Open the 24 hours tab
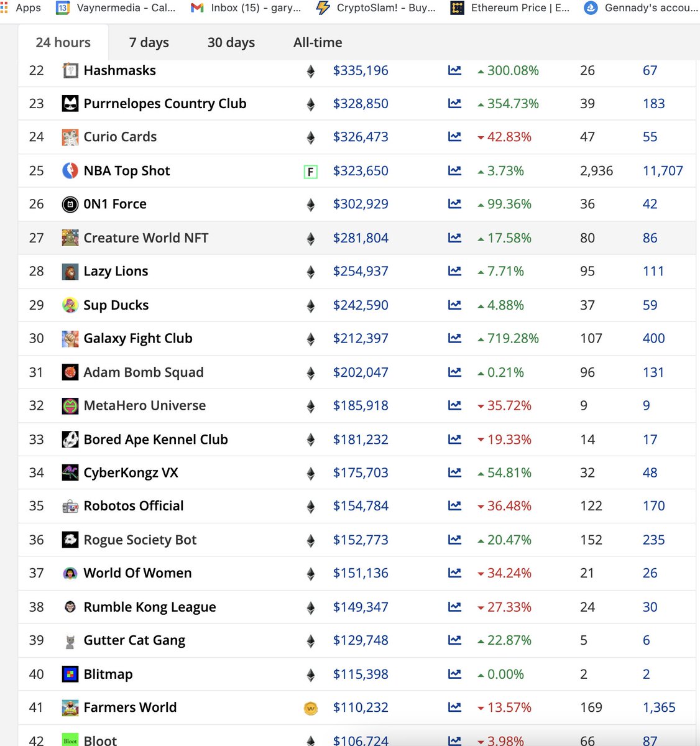The width and height of the screenshot is (700, 746). (63, 42)
